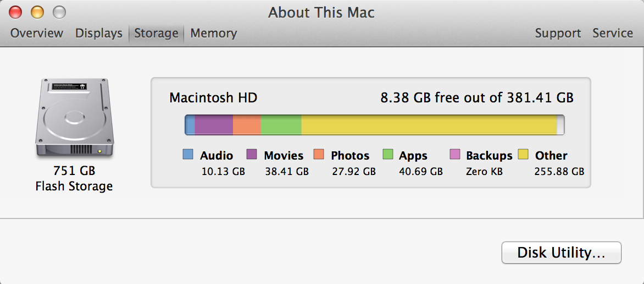Click the blue Audio legend swatch
644x284 pixels.
coord(188,155)
